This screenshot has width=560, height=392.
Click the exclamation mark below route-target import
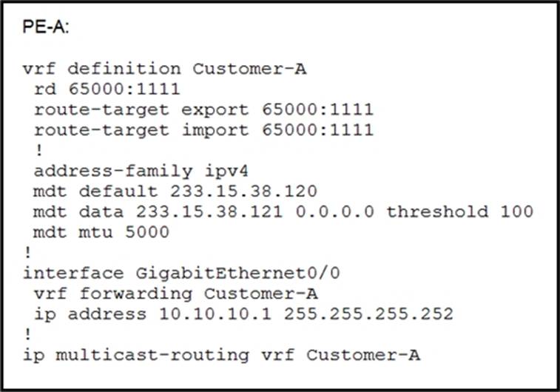38,151
